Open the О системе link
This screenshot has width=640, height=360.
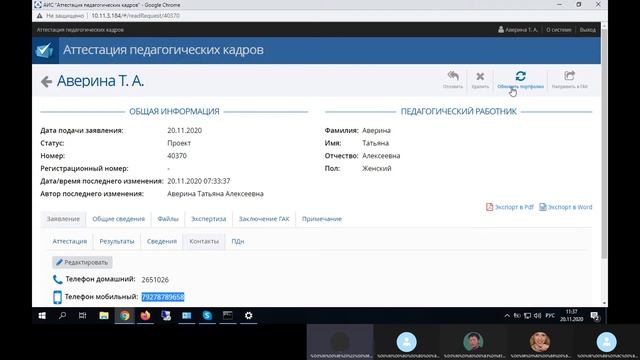(559, 30)
